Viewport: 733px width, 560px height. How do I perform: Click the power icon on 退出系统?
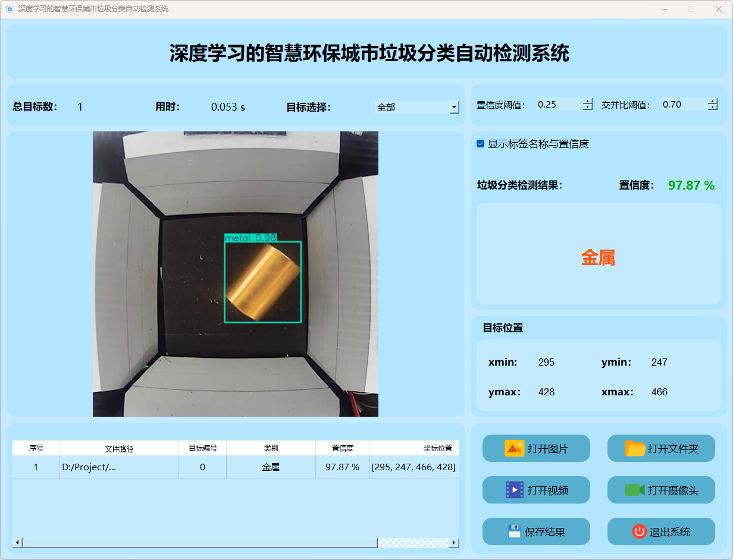(639, 531)
